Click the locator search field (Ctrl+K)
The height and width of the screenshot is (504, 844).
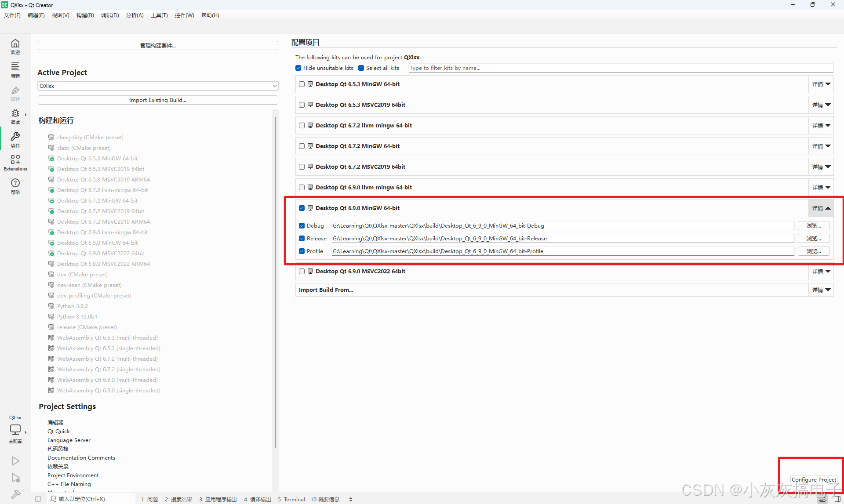91,499
